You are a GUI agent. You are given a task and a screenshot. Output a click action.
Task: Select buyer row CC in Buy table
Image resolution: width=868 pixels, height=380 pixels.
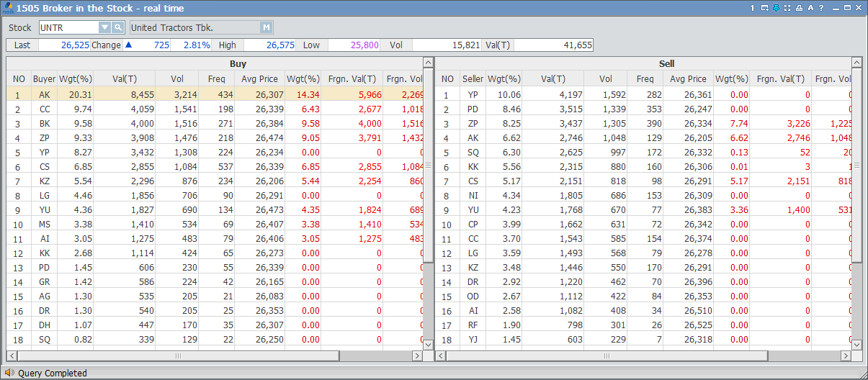pos(45,109)
